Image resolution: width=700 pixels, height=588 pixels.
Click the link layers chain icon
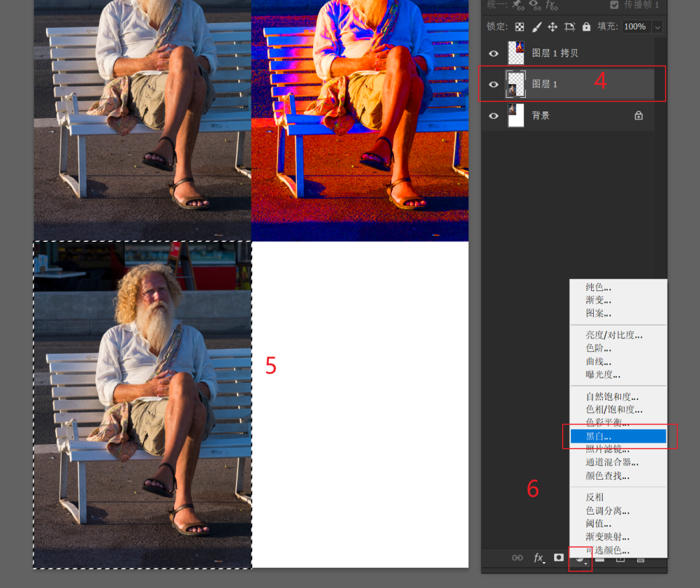tap(517, 558)
